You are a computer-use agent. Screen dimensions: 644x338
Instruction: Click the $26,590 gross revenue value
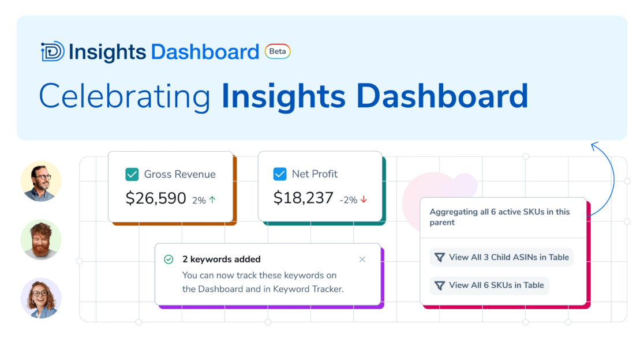(x=156, y=199)
